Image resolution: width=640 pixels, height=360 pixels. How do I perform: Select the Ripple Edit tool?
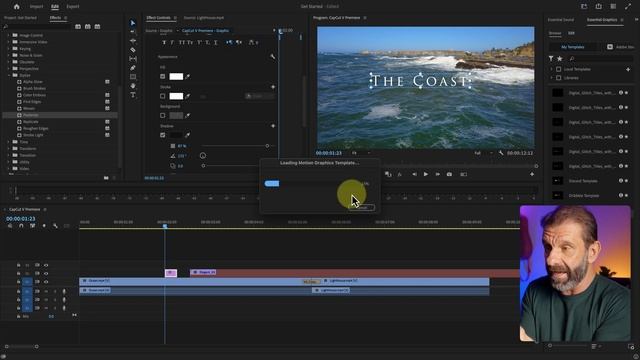[133, 41]
